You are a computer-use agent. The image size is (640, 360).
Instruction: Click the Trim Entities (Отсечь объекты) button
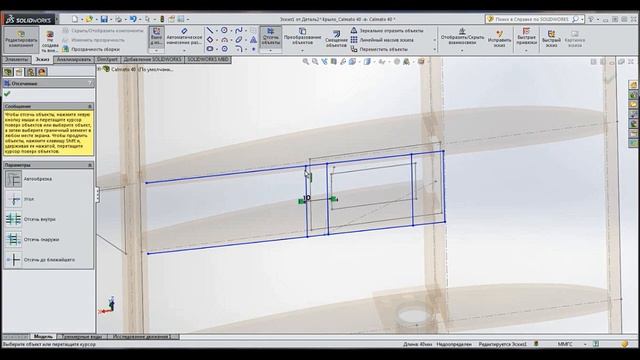click(x=270, y=37)
